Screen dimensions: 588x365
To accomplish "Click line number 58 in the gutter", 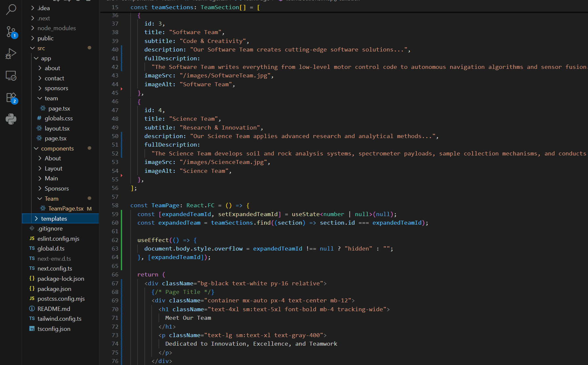I will coord(115,205).
